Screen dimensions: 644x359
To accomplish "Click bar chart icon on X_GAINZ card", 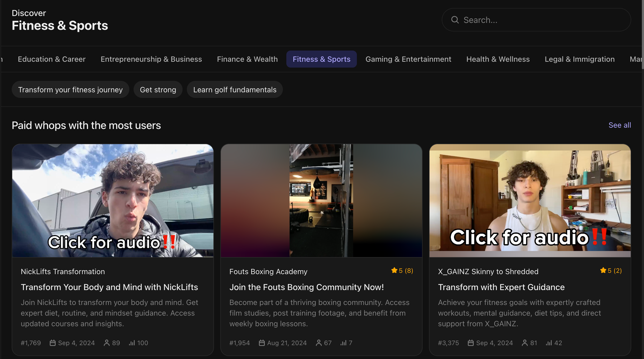I will coord(549,343).
